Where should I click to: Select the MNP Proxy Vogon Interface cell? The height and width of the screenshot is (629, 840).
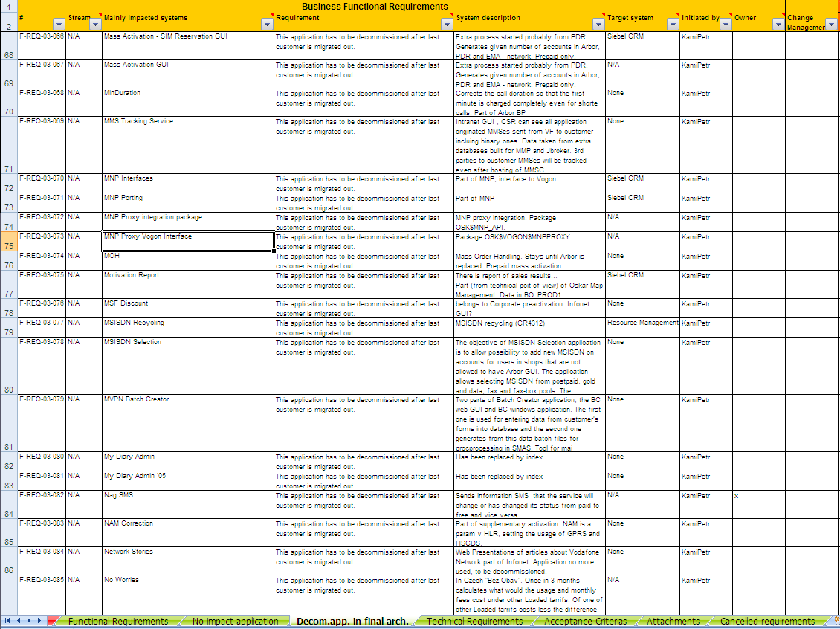187,241
